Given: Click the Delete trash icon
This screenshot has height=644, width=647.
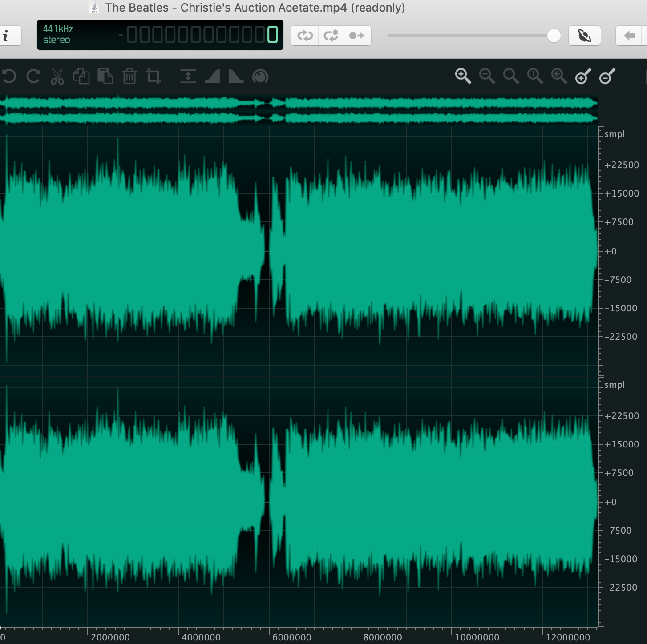Looking at the screenshot, I should 129,76.
